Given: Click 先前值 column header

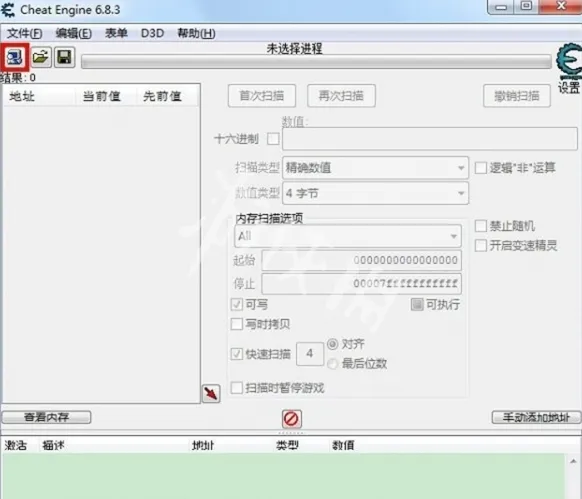Looking at the screenshot, I should 168,97.
